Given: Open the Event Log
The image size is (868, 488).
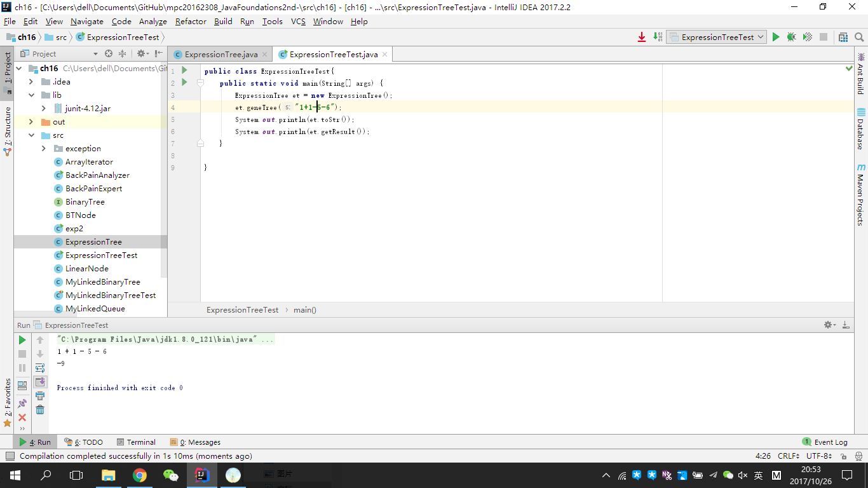Looking at the screenshot, I should click(x=825, y=442).
